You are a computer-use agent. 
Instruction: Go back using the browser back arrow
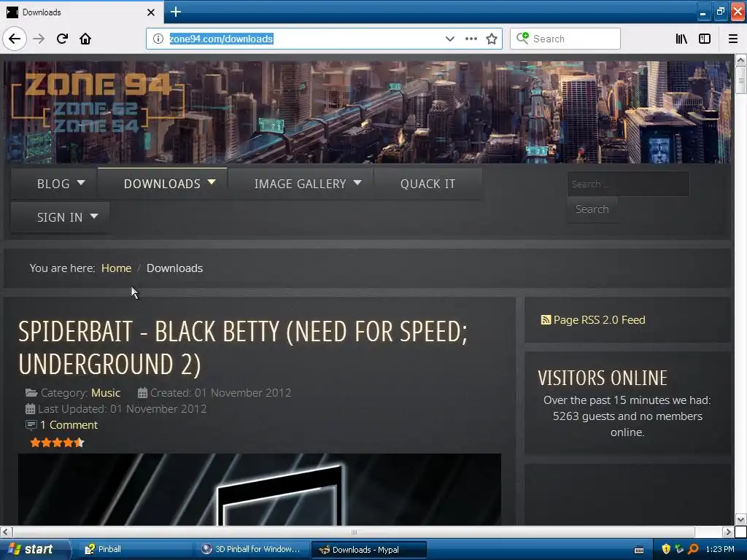15,39
